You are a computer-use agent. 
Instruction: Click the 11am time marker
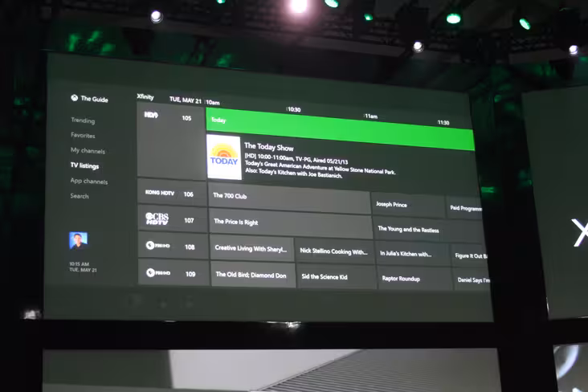(371, 116)
